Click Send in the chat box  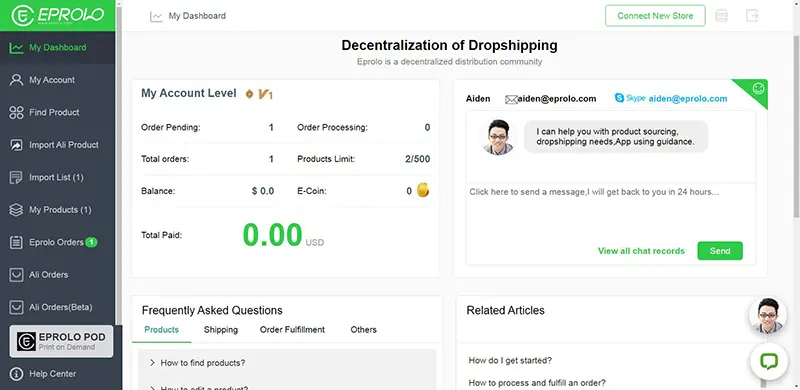720,251
